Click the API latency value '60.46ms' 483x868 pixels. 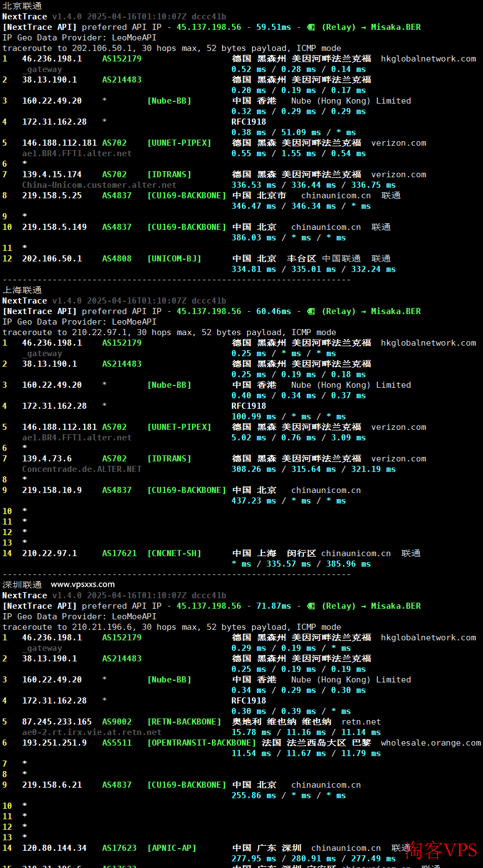coord(274,311)
